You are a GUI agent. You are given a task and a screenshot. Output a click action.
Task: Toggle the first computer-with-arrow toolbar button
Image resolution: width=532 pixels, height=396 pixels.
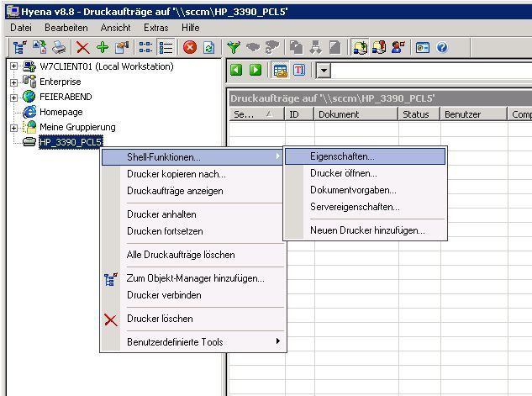pyautogui.click(x=360, y=48)
